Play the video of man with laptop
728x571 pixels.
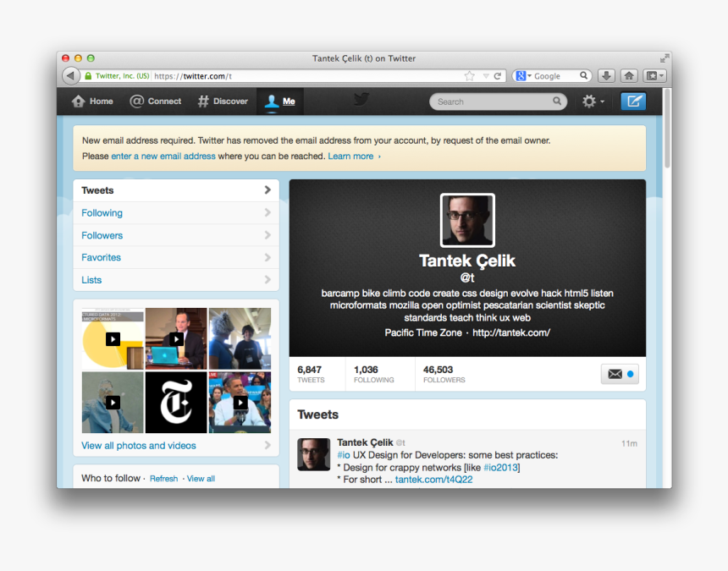[176, 338]
